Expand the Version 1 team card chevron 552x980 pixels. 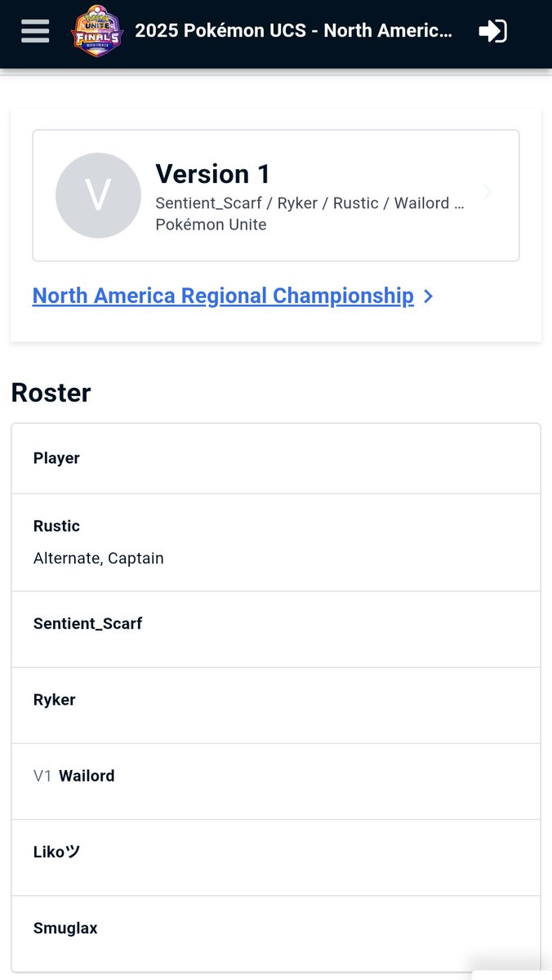(x=487, y=192)
